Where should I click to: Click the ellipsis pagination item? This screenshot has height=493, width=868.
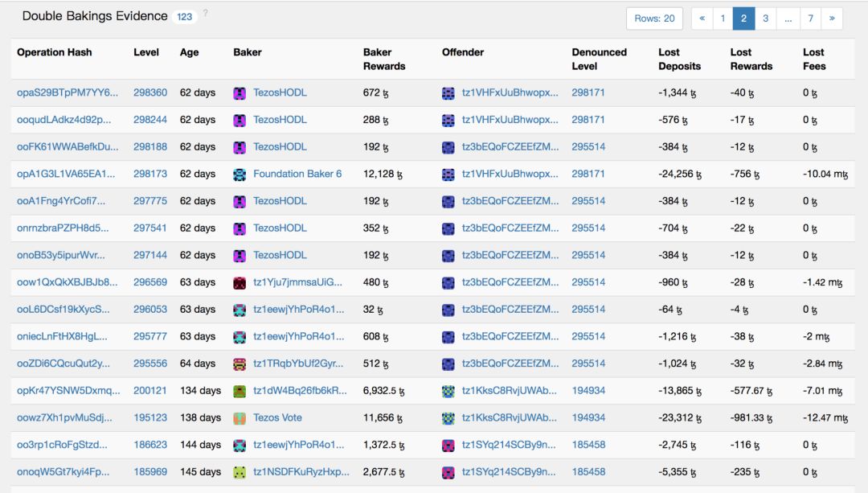(x=788, y=18)
